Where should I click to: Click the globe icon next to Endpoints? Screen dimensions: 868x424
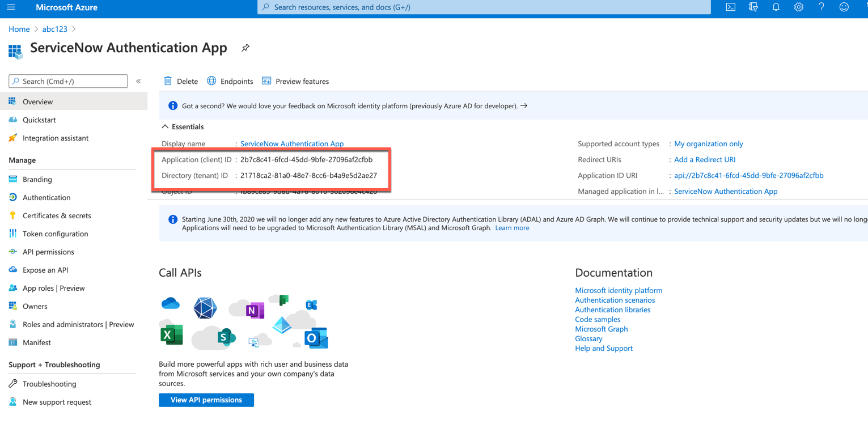pyautogui.click(x=211, y=81)
